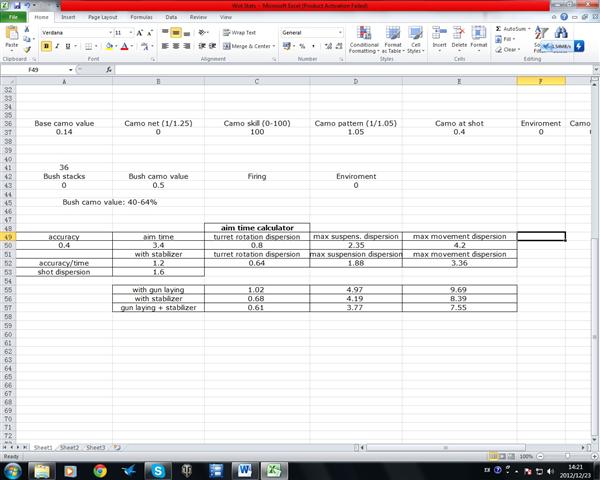Toggle Wrap Text option

coord(238,32)
